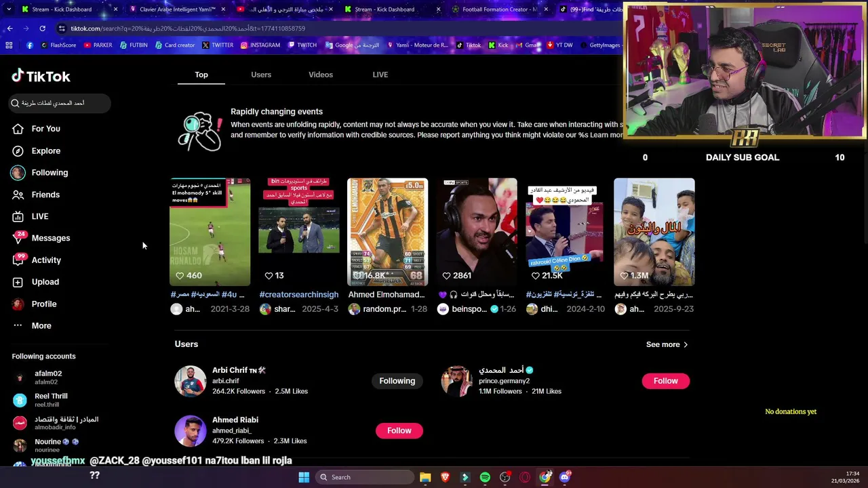Select the Top results tab
The image size is (868, 488).
coord(201,75)
